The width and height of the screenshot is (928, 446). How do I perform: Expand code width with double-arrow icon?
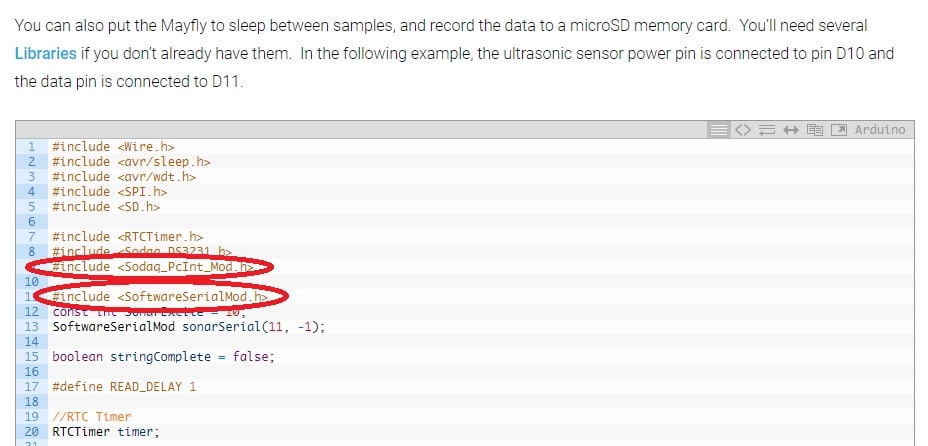coord(790,130)
